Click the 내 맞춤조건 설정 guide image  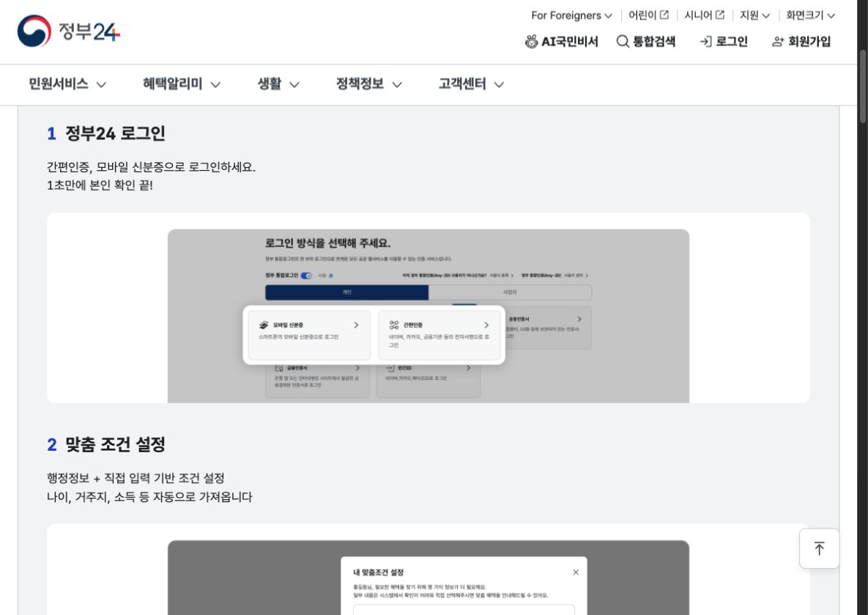click(x=428, y=578)
